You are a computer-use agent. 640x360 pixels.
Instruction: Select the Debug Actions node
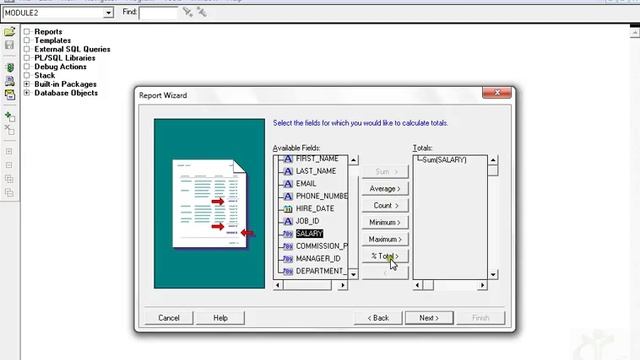coord(60,67)
